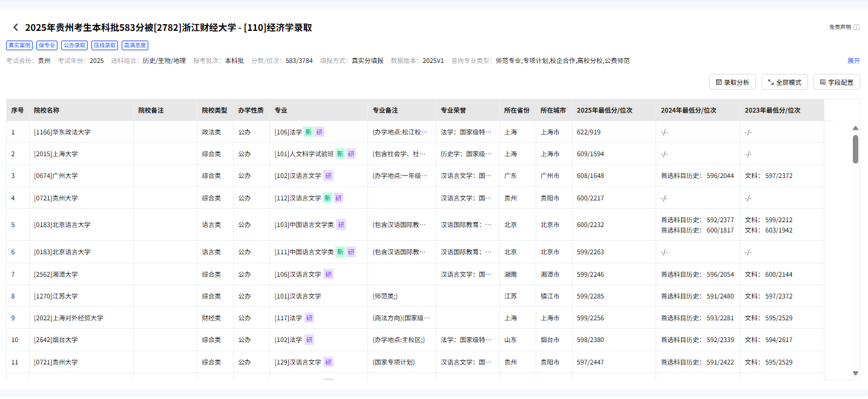Click the back arrow beside the page title
The height and width of the screenshot is (399, 868).
15,27
